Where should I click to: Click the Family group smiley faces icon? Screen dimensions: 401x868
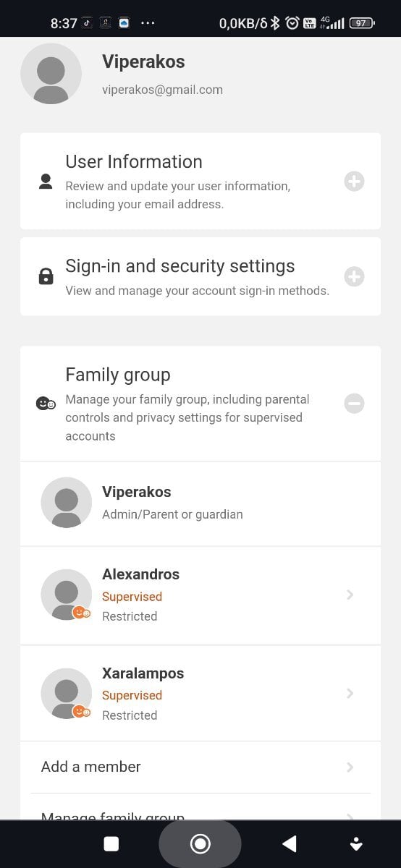[x=46, y=404]
